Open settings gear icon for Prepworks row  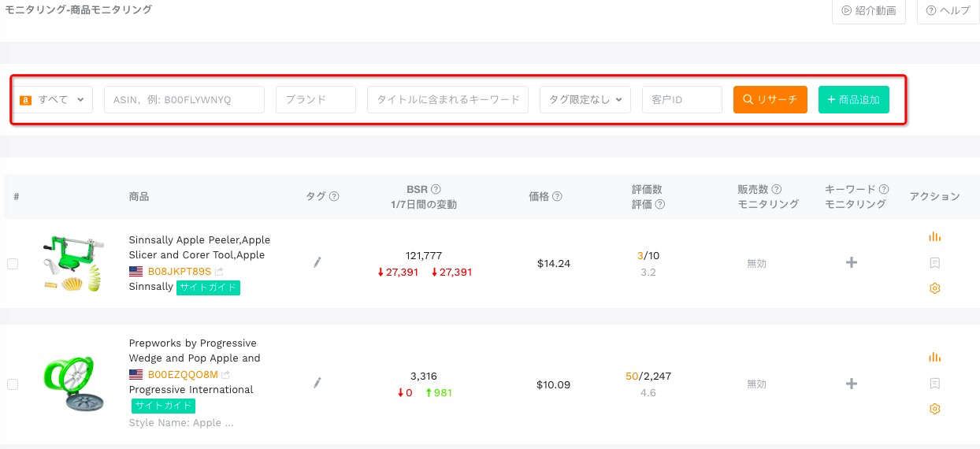[x=935, y=409]
